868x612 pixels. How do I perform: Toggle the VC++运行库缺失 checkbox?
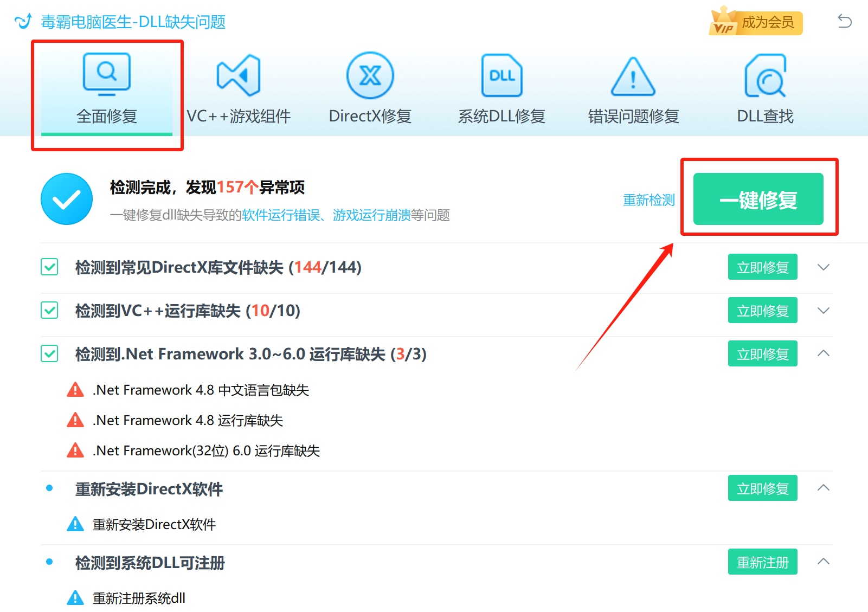tap(49, 310)
